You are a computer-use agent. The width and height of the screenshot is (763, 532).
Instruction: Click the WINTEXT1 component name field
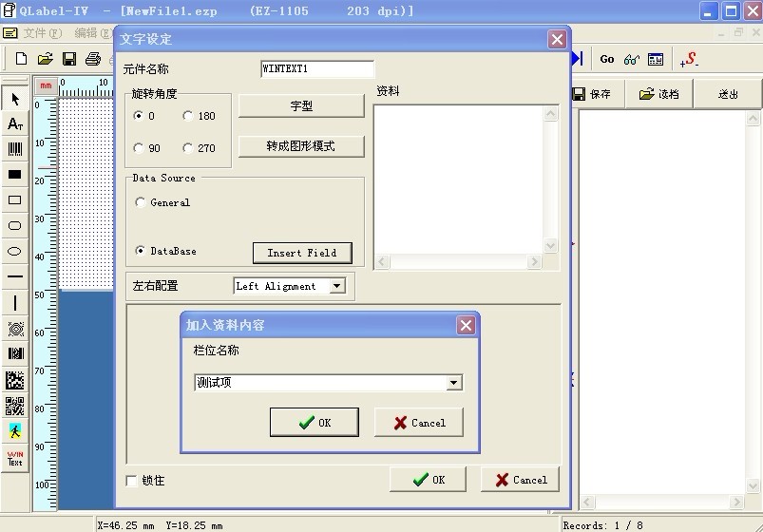click(317, 68)
